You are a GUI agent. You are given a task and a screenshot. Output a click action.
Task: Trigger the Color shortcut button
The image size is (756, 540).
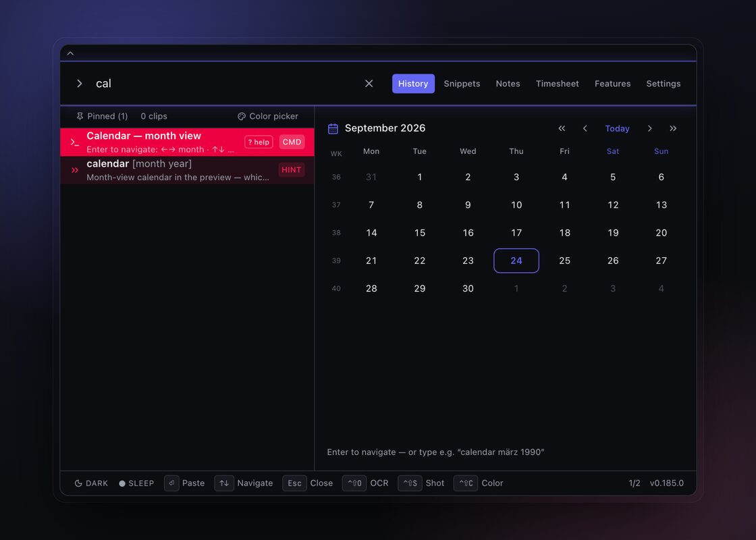pyautogui.click(x=479, y=483)
